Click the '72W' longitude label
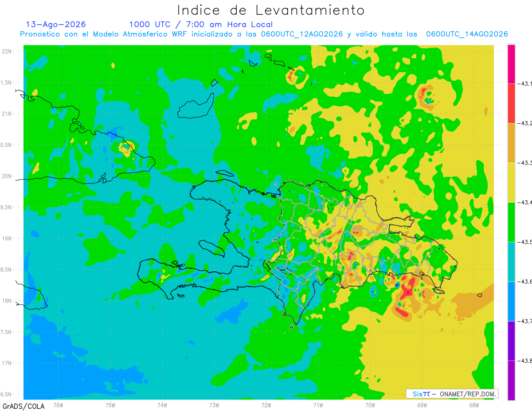This screenshot has width=532, height=411. [266, 405]
